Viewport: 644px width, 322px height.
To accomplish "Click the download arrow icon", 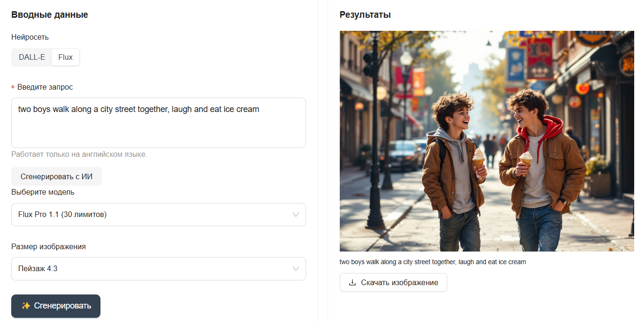I will tap(352, 282).
